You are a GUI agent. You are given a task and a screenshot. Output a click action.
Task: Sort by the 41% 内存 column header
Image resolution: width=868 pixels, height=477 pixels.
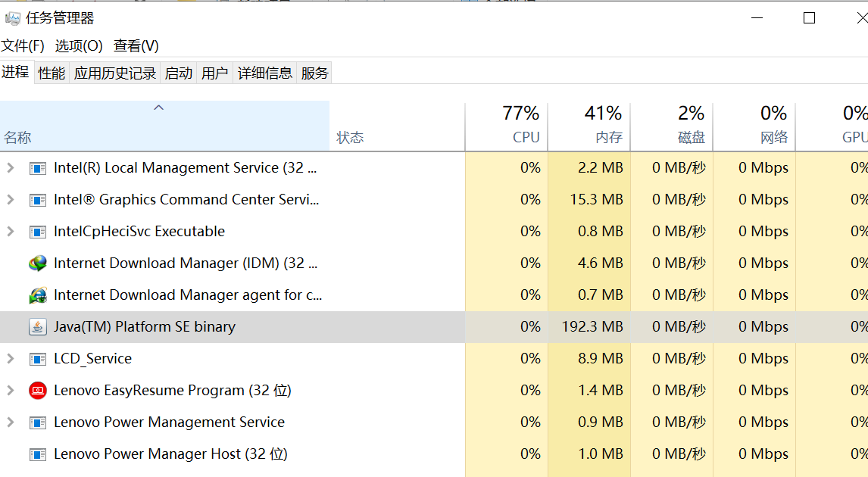(x=589, y=126)
